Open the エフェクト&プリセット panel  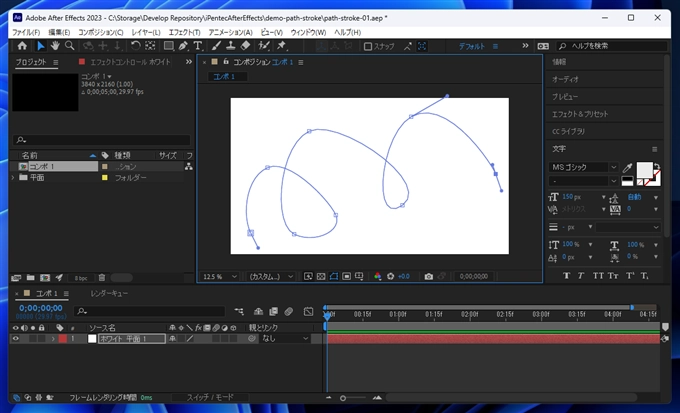pos(581,114)
